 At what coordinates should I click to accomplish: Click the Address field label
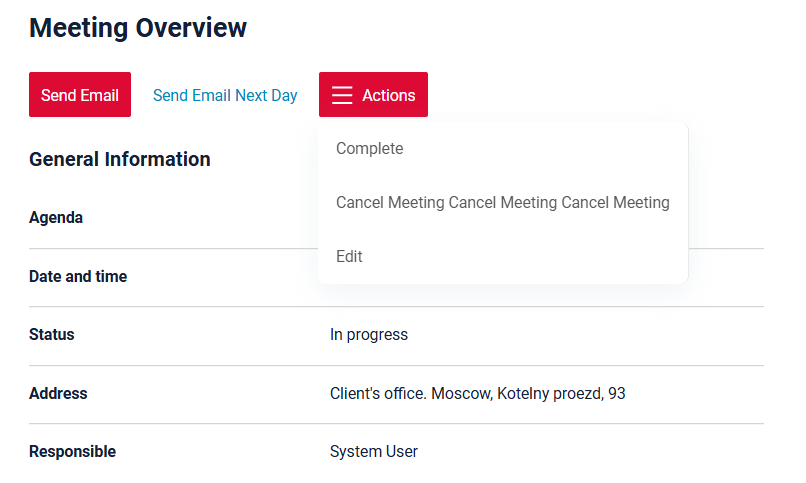58,394
